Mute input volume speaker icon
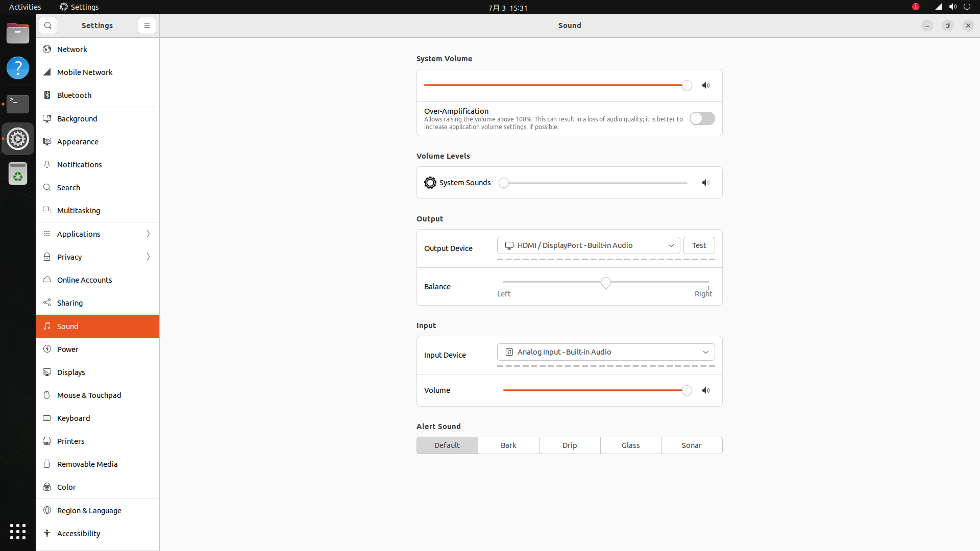Image resolution: width=980 pixels, height=551 pixels. click(706, 390)
